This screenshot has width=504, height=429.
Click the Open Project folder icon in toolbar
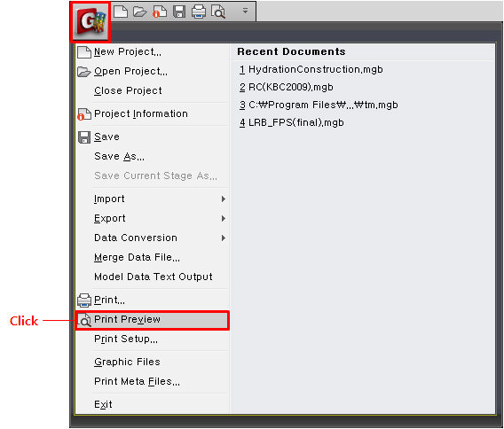pyautogui.click(x=140, y=12)
